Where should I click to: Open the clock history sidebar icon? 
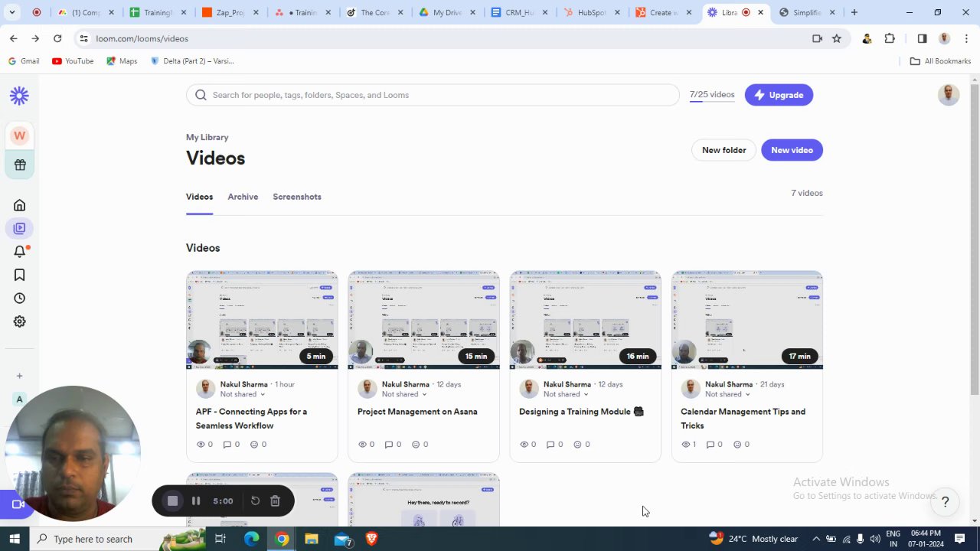point(19,298)
